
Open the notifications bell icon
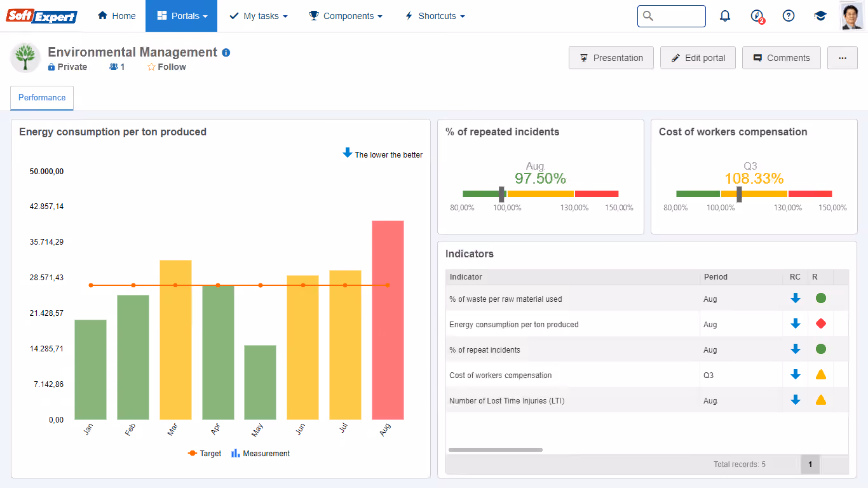[725, 16]
